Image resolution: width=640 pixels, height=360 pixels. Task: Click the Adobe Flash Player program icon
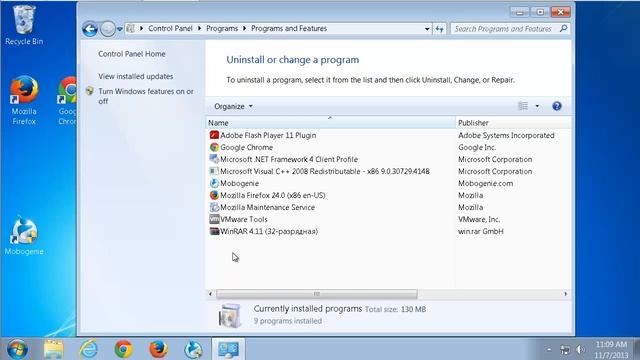tap(214, 135)
